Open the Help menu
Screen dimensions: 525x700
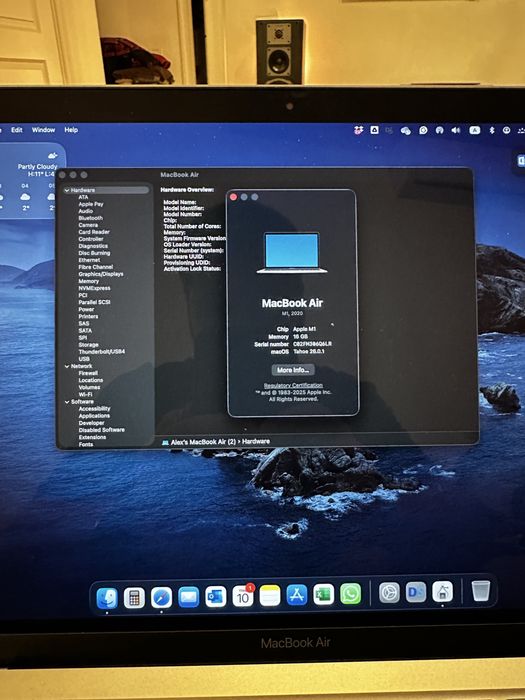click(x=71, y=130)
